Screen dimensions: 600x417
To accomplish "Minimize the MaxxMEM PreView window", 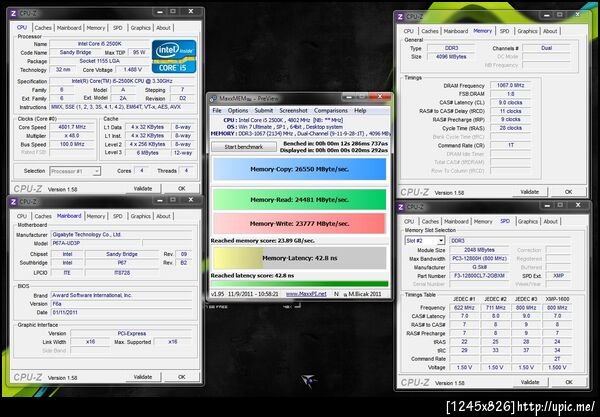I will [x=349, y=97].
